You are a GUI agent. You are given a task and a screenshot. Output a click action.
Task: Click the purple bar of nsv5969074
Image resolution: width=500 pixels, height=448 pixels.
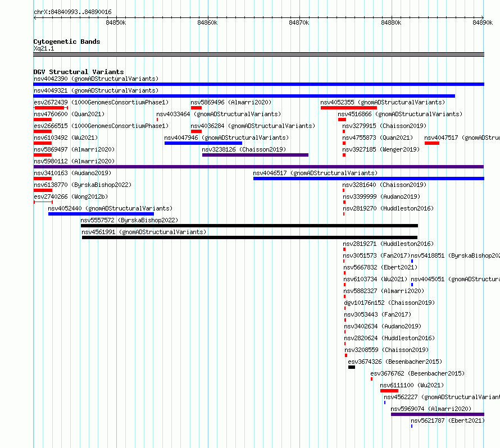[438, 414]
